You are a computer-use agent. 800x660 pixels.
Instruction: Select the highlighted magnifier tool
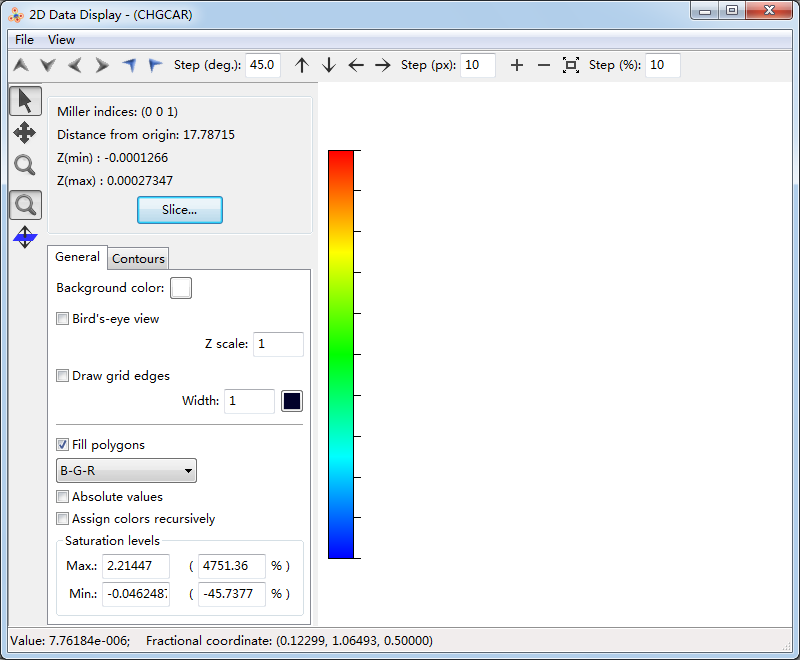tap(25, 205)
